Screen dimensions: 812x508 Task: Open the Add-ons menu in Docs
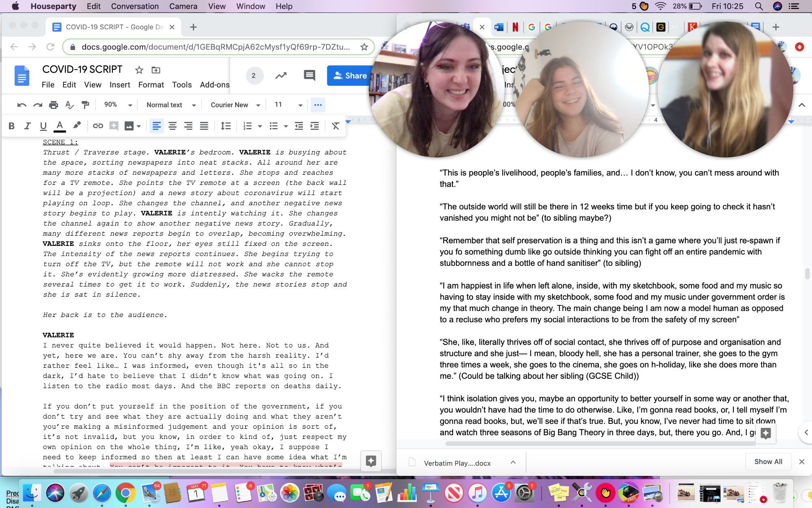tap(214, 85)
